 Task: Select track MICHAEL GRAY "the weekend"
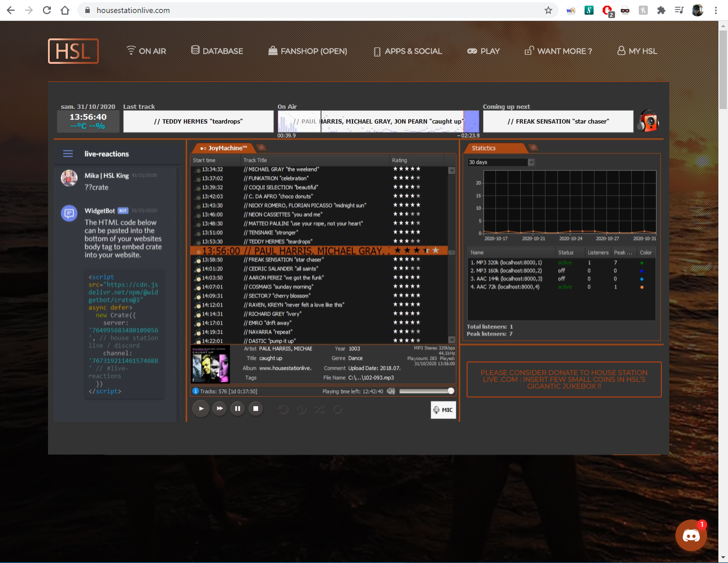319,169
